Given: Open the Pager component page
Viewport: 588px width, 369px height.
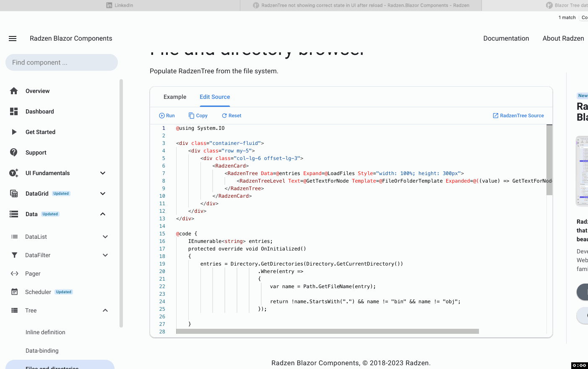Looking at the screenshot, I should (33, 274).
